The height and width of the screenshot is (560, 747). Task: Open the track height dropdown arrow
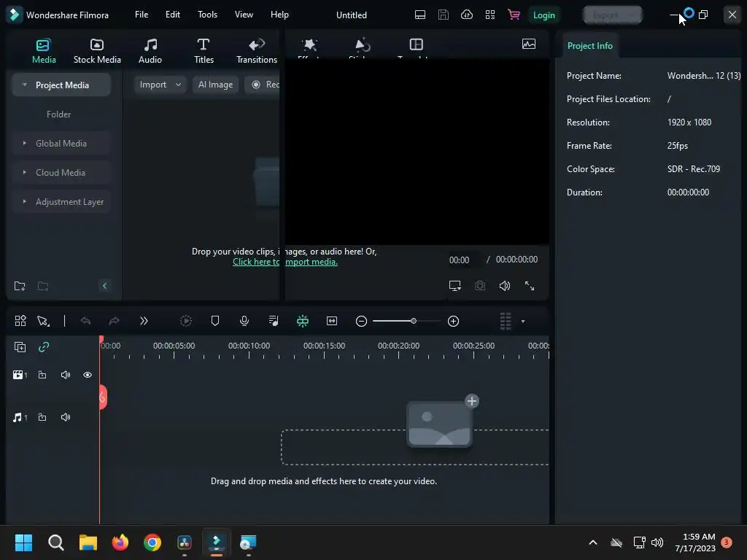(x=522, y=322)
